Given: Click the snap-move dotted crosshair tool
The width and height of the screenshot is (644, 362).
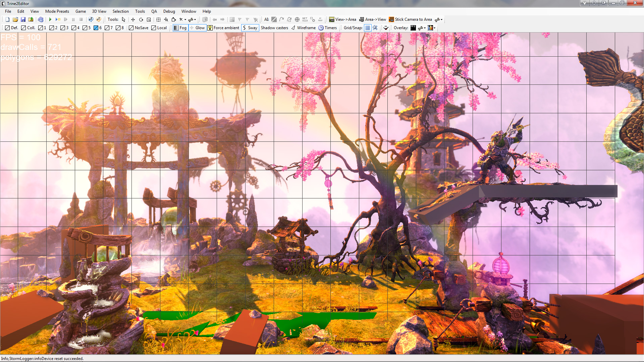Looking at the screenshot, I should (x=166, y=19).
